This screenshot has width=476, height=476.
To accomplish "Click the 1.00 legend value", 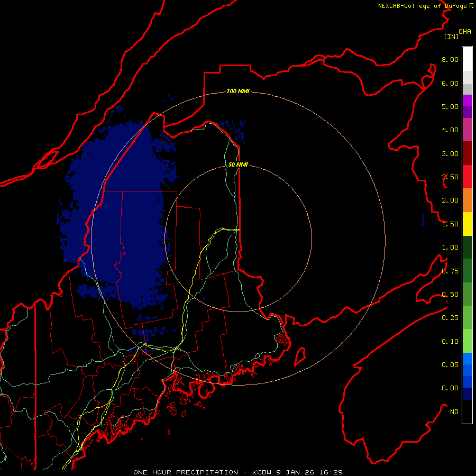I will coord(450,248).
